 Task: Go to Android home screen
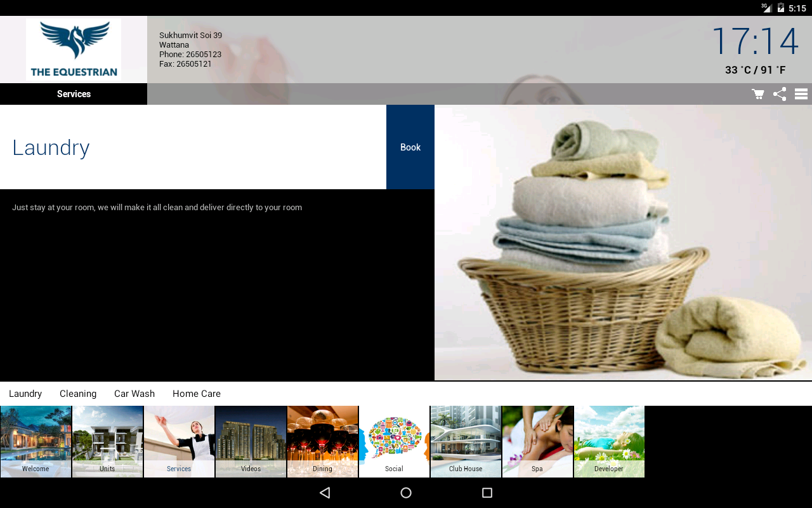coord(406,493)
